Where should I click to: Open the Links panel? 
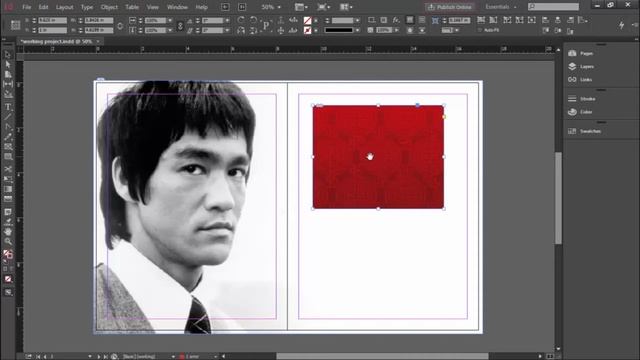click(580, 80)
